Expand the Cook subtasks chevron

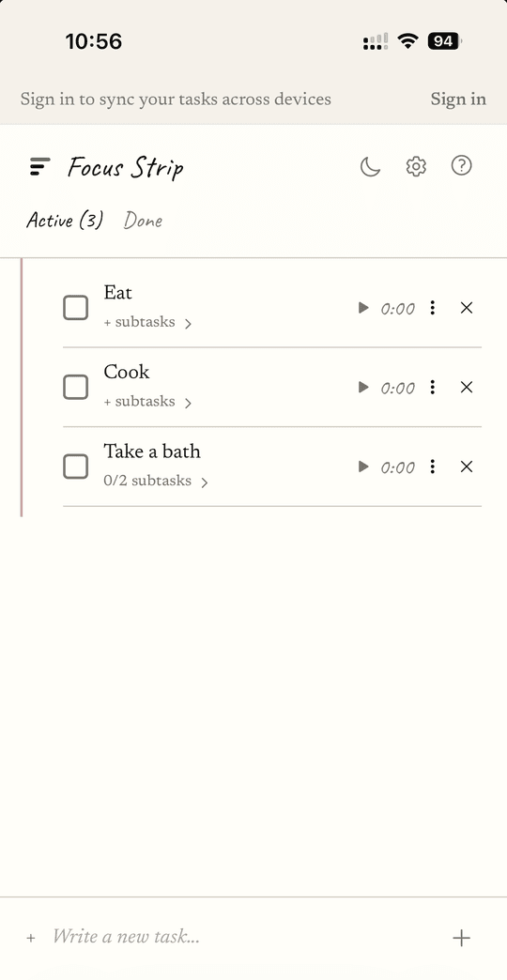[188, 403]
